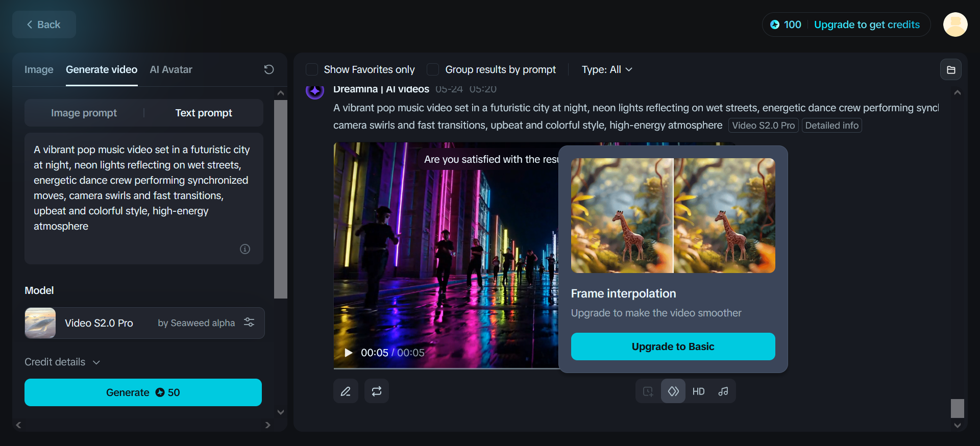Open the Video S2.0 Pro model selector
Viewport: 980px width, 446px height.
pyautogui.click(x=144, y=323)
